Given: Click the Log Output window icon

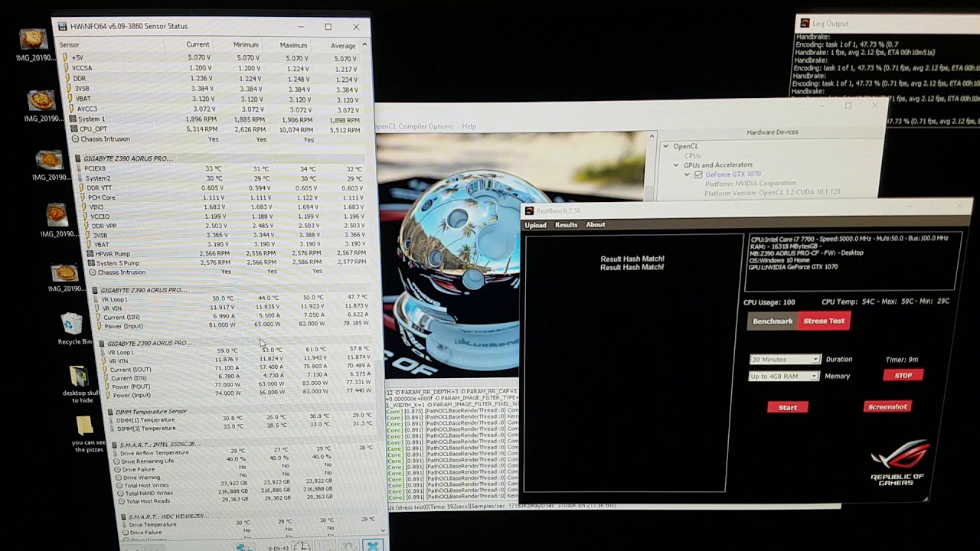Looking at the screenshot, I should click(x=804, y=24).
